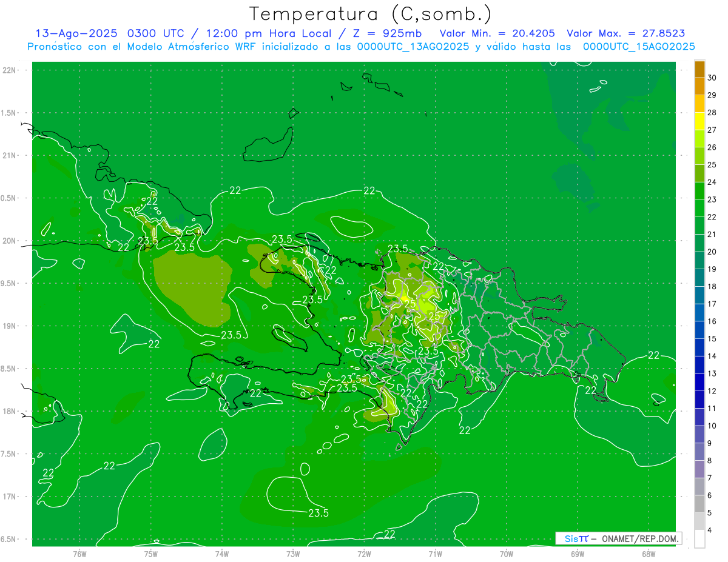This screenshot has height=562, width=728.
Task: Select the purple legend swatch between 7 and 8
Action: point(699,469)
